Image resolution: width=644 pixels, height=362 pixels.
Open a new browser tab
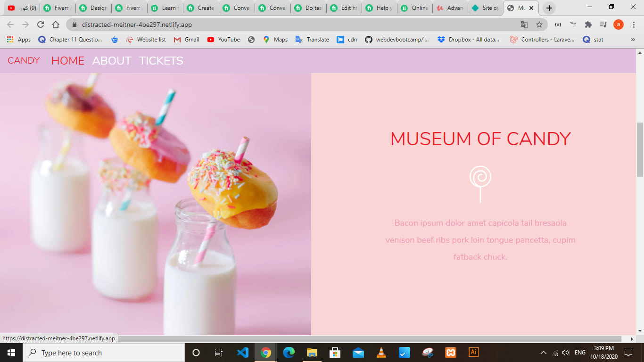tap(549, 8)
